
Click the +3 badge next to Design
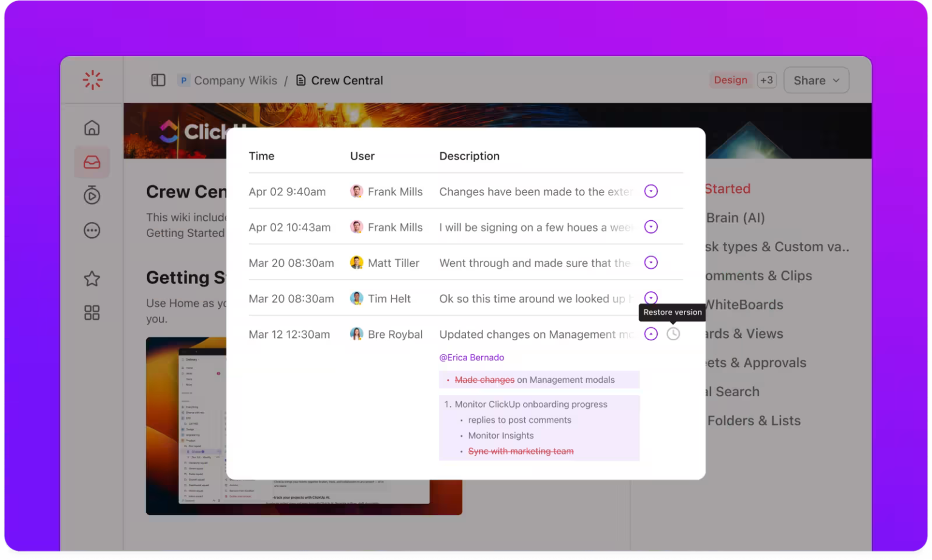(x=766, y=79)
